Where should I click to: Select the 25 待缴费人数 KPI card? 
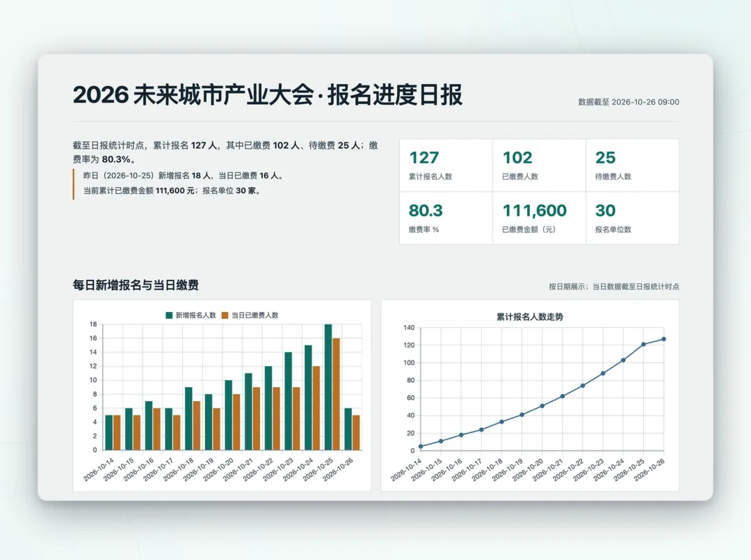click(632, 165)
